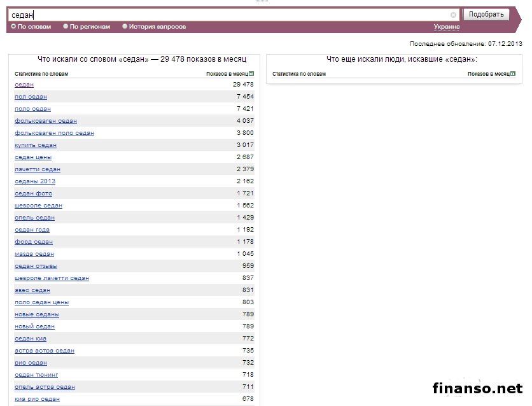Click into the search field containing 'седан'
532x406 pixels.
[229, 15]
